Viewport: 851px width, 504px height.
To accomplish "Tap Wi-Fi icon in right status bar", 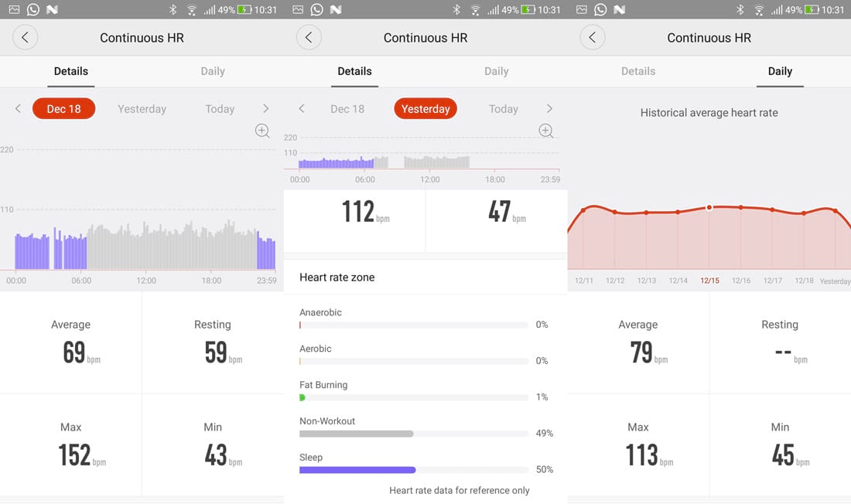I will pos(758,10).
